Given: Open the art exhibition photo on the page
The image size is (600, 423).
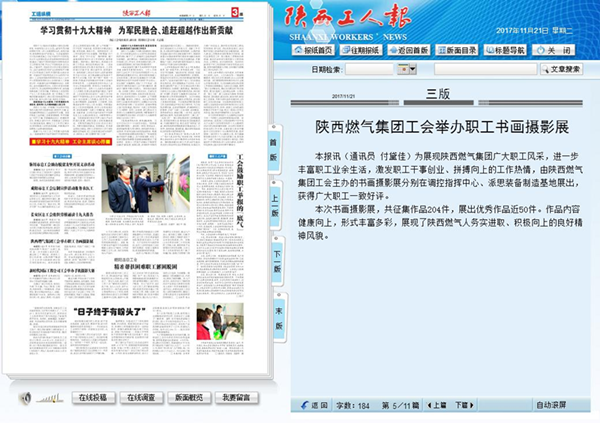Looking at the screenshot, I should [146, 183].
